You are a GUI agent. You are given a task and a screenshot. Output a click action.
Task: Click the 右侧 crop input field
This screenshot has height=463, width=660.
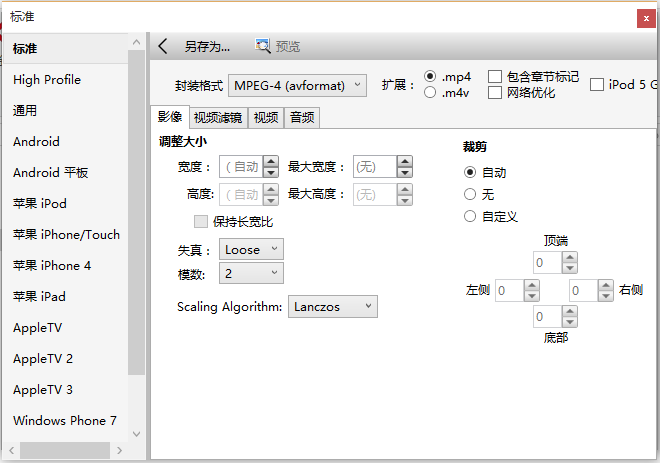(x=583, y=290)
